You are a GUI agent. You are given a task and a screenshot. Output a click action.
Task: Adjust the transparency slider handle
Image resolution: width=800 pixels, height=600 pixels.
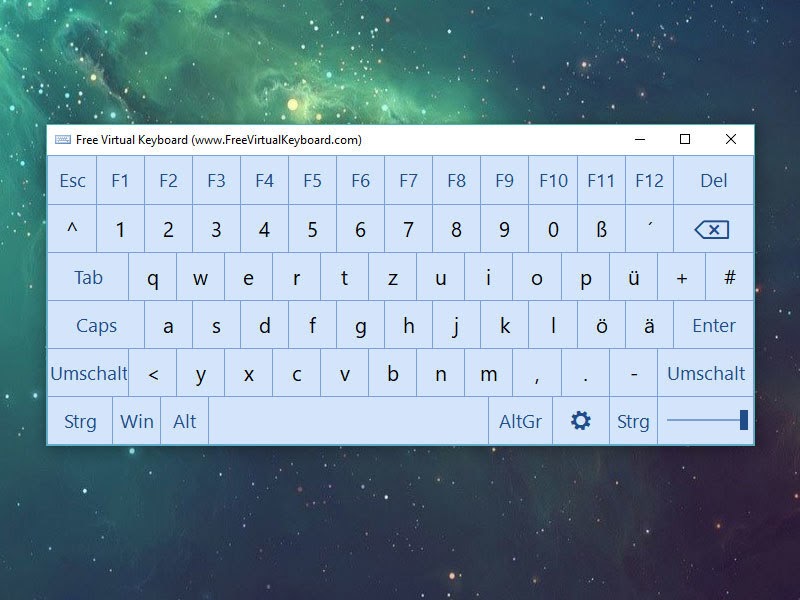click(x=744, y=420)
